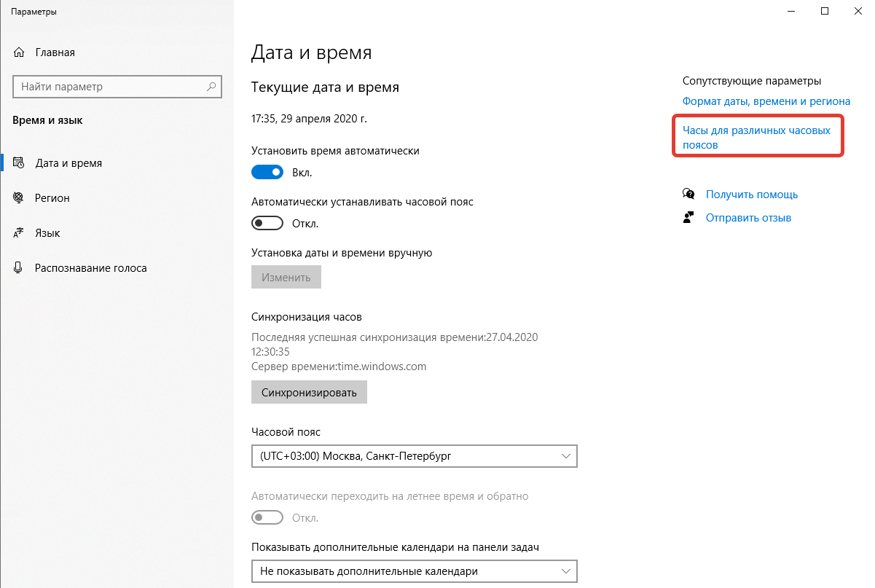This screenshot has height=588, width=875.
Task: Click the Дата и время page heading
Action: tap(311, 52)
